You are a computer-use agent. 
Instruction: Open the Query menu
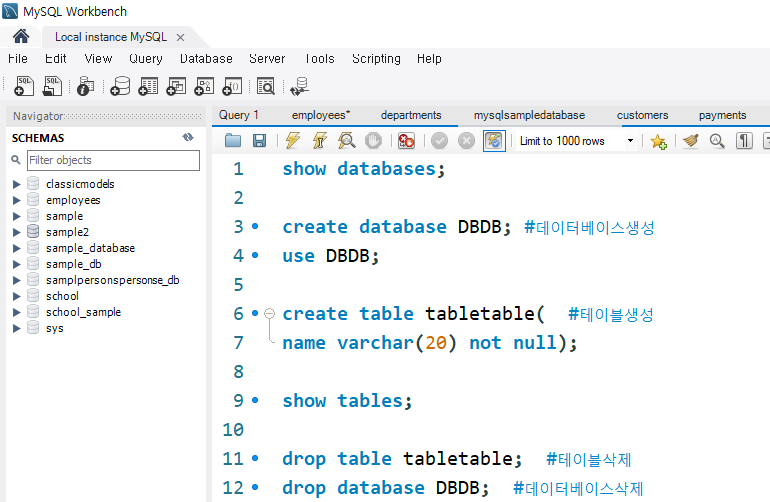146,58
